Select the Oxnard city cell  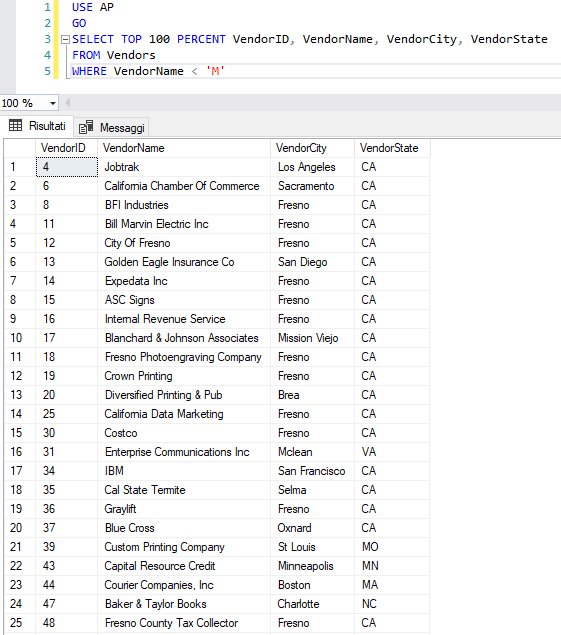pyautogui.click(x=312, y=528)
